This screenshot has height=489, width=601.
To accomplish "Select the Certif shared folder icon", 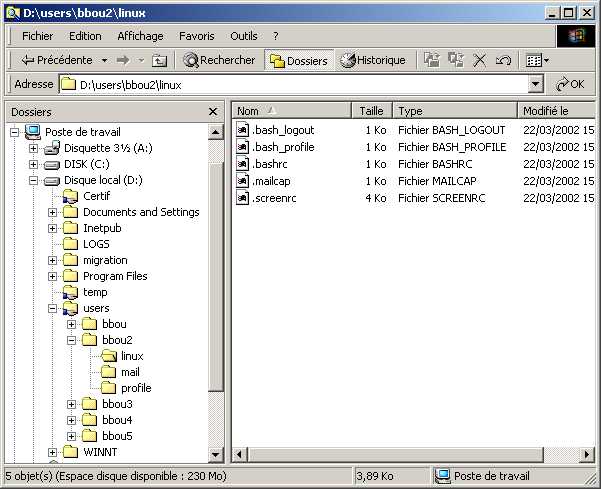I will click(71, 196).
